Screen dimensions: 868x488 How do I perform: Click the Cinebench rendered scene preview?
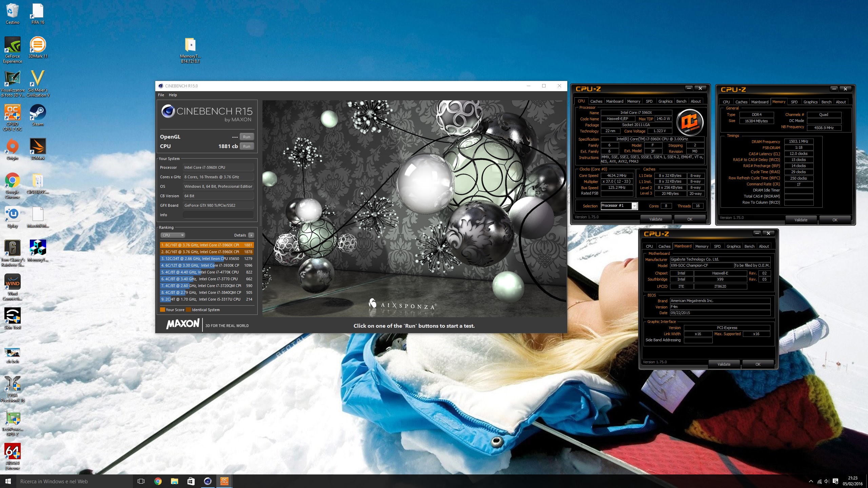414,209
